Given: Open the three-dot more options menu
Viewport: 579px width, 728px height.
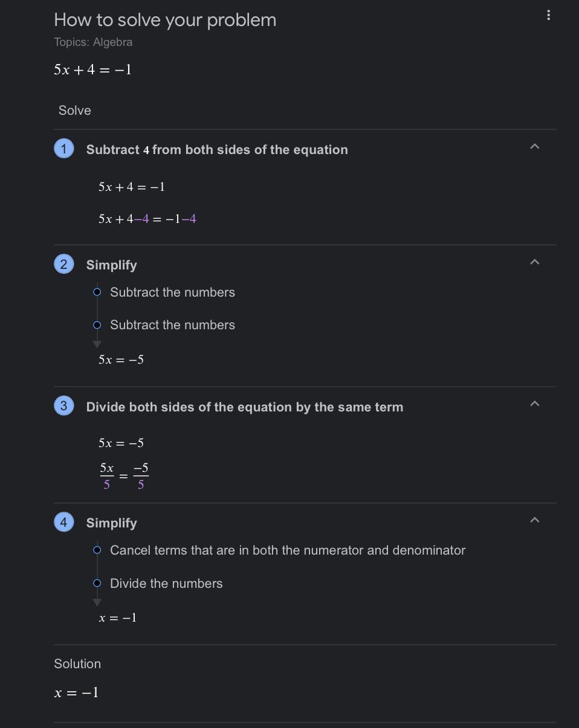Looking at the screenshot, I should [548, 15].
